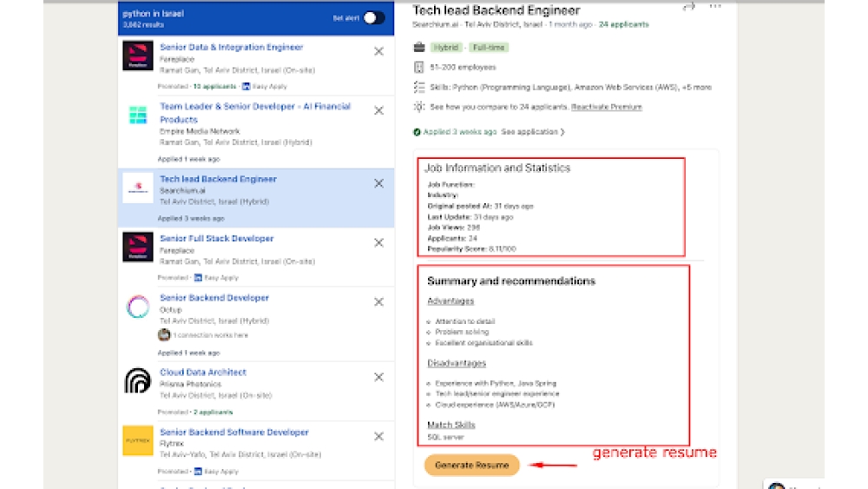Open the 24 applicants link in header
This screenshot has height=489, width=868.
[623, 25]
